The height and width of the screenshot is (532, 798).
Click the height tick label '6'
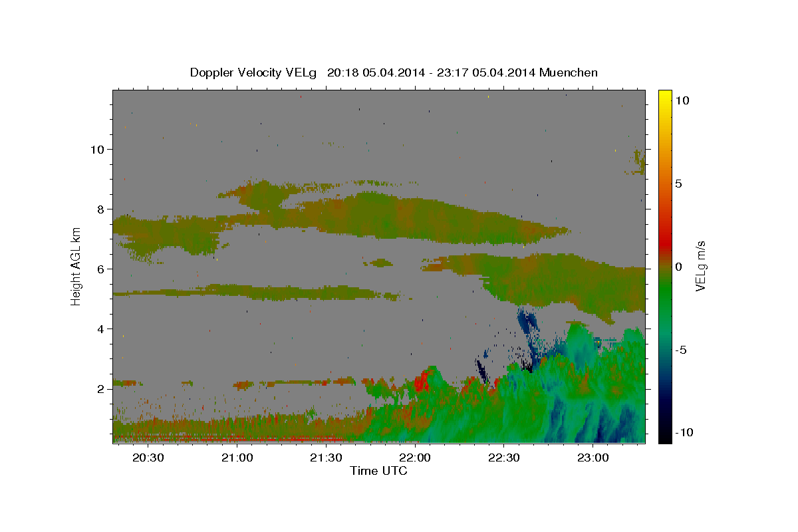[x=101, y=269]
